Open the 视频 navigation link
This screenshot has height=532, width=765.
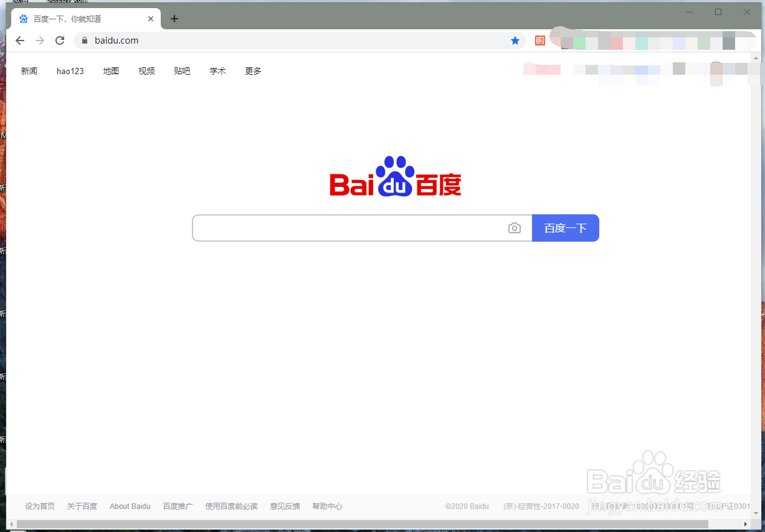pos(146,71)
